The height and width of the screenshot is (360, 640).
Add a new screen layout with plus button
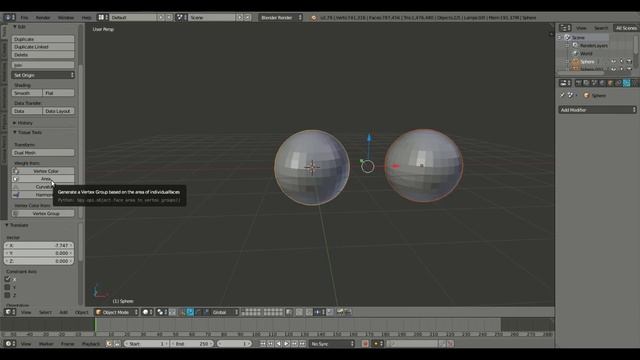point(161,18)
